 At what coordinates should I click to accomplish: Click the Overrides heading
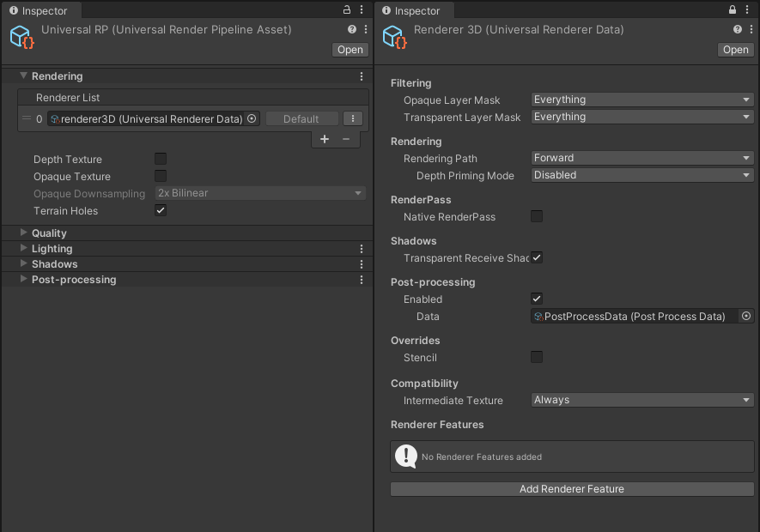416,341
